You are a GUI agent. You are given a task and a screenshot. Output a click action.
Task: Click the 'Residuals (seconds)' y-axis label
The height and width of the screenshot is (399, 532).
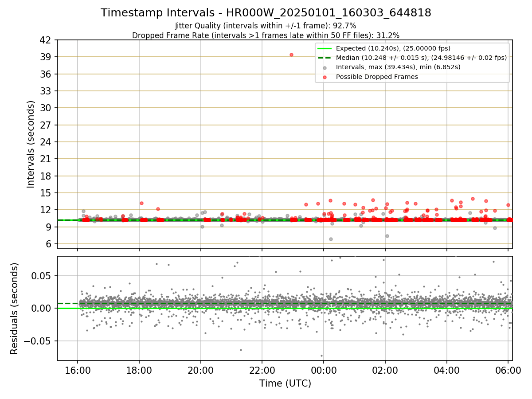(x=15, y=308)
